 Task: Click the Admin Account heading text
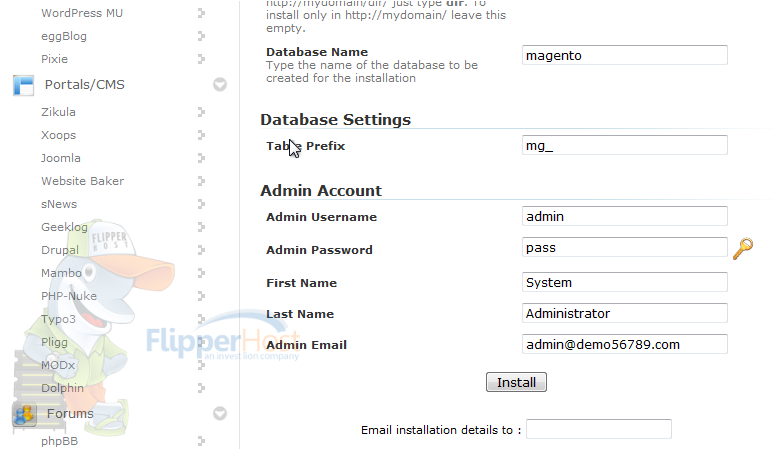click(x=321, y=191)
